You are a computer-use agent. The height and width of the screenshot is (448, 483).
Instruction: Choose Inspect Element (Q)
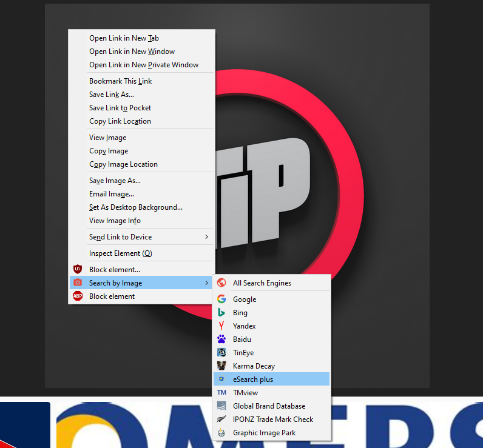141,253
